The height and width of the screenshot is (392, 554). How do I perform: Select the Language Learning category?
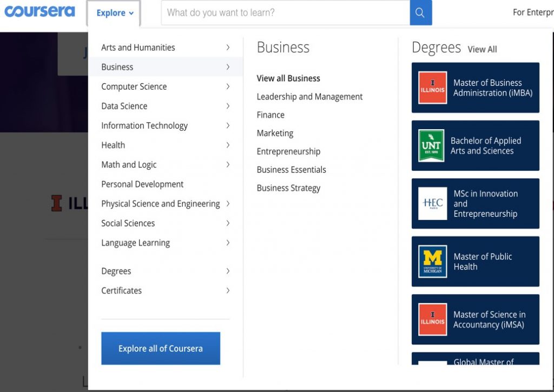(x=135, y=243)
